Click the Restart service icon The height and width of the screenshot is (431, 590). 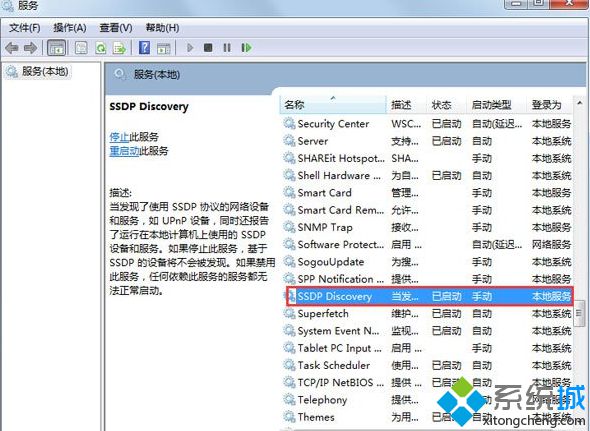(246, 48)
